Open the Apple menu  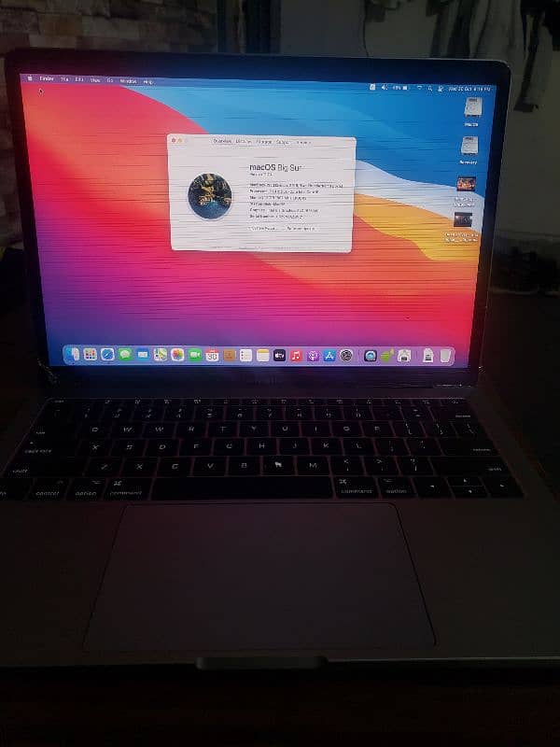click(30, 78)
